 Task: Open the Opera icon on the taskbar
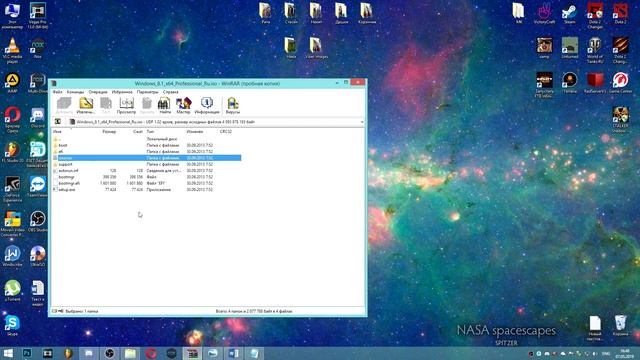(x=151, y=353)
